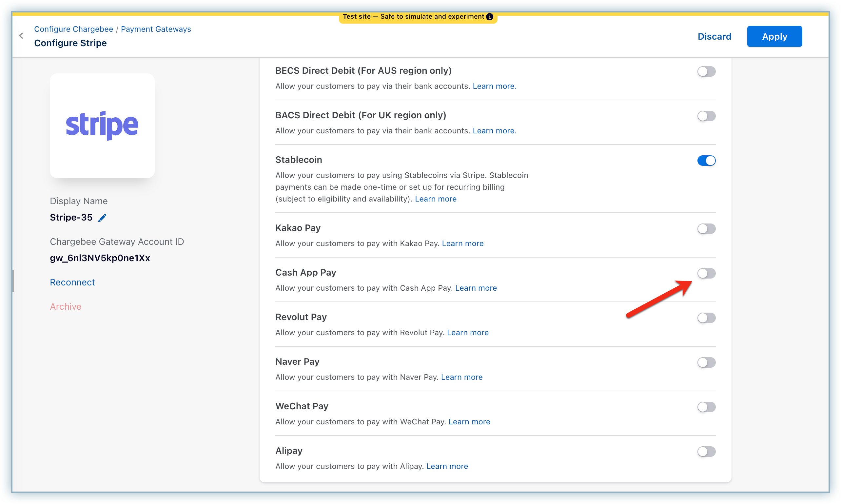
Task: Enable the Alipay toggle
Action: [x=706, y=451]
